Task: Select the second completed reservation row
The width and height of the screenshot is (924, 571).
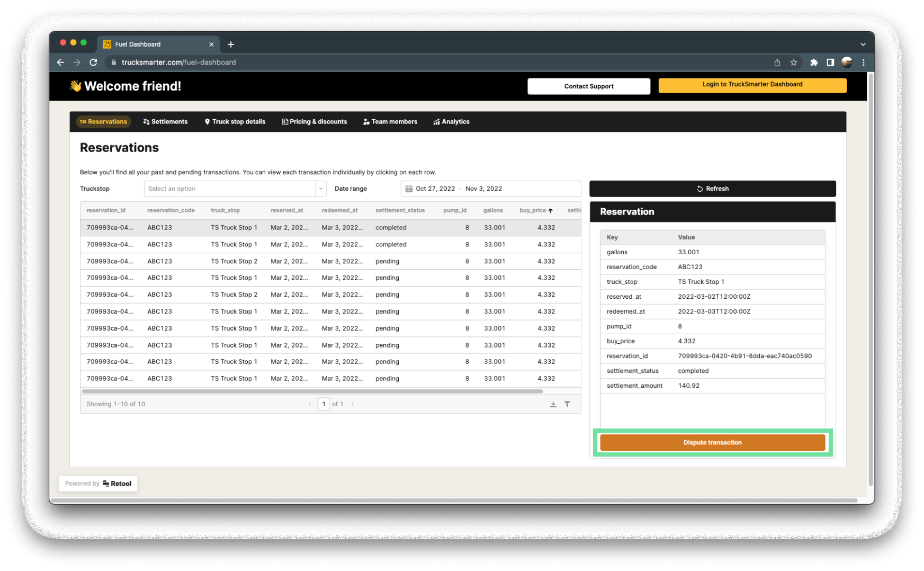Action: (330, 245)
